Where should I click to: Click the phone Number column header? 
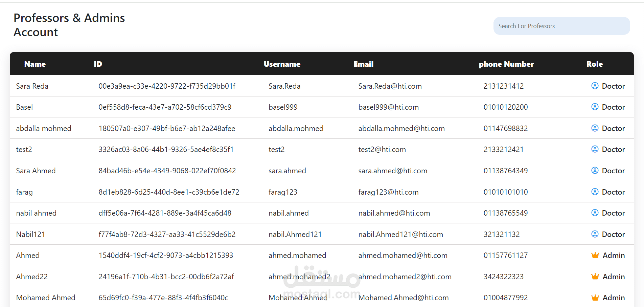tap(506, 64)
